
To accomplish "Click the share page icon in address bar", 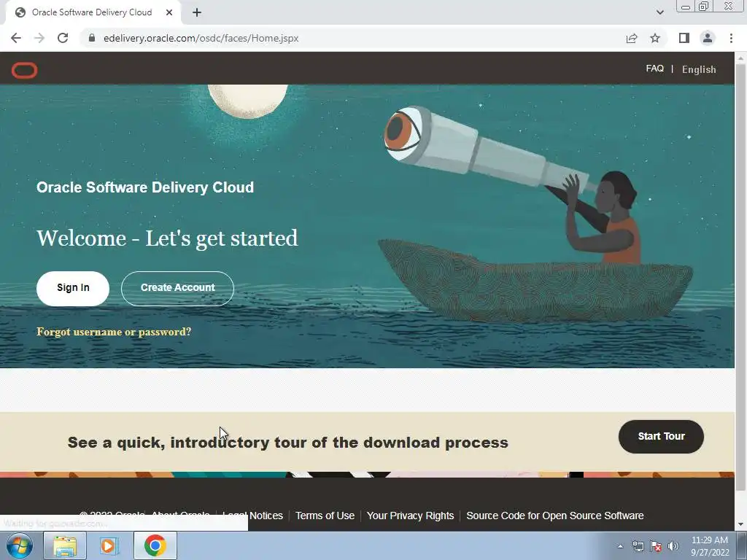I will coord(632,38).
